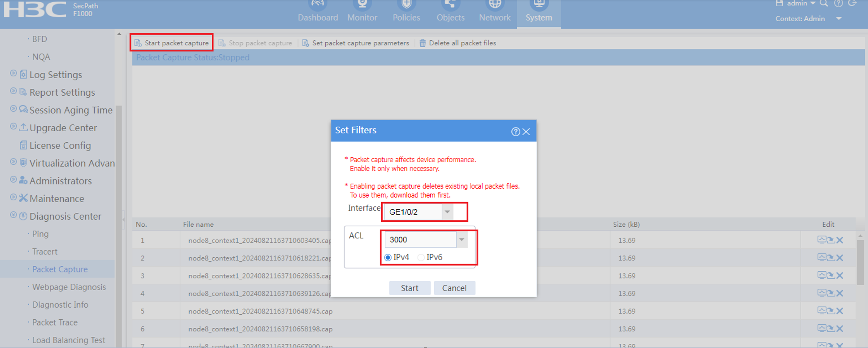Click Cancel in Set Filters dialog

(454, 288)
